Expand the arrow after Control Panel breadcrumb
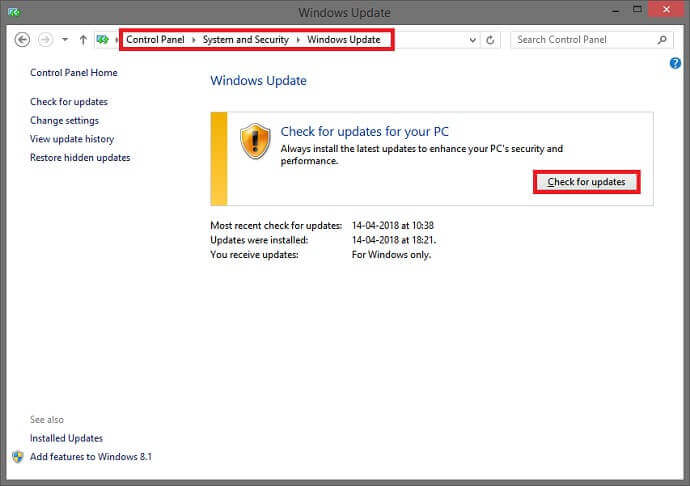Screen dimensions: 690x486 tap(194, 40)
